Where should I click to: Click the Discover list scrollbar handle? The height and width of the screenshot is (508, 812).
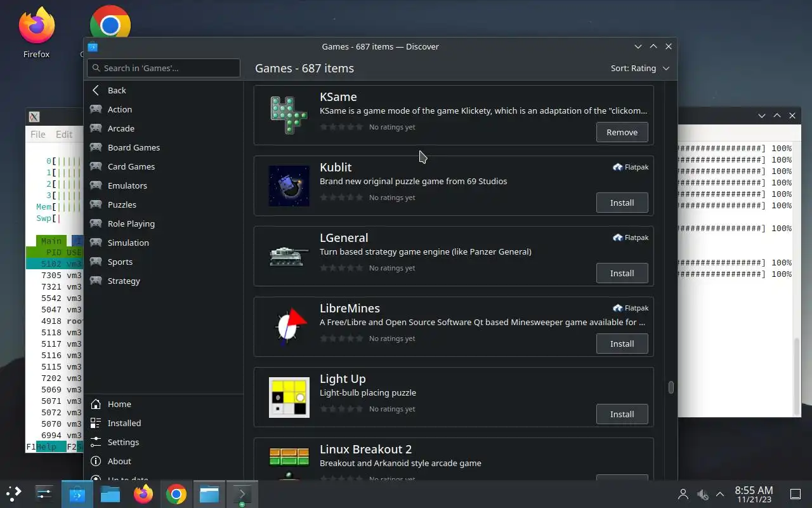[671, 387]
